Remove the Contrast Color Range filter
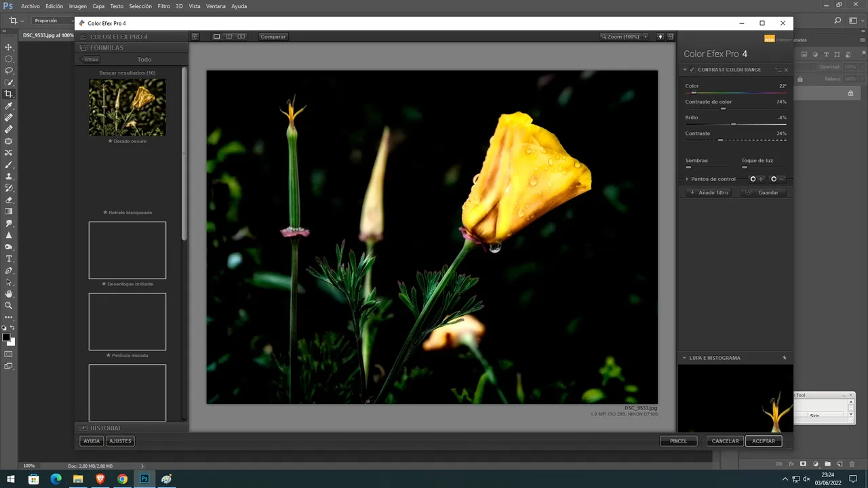Screen dimensions: 868x488 tap(786, 70)
